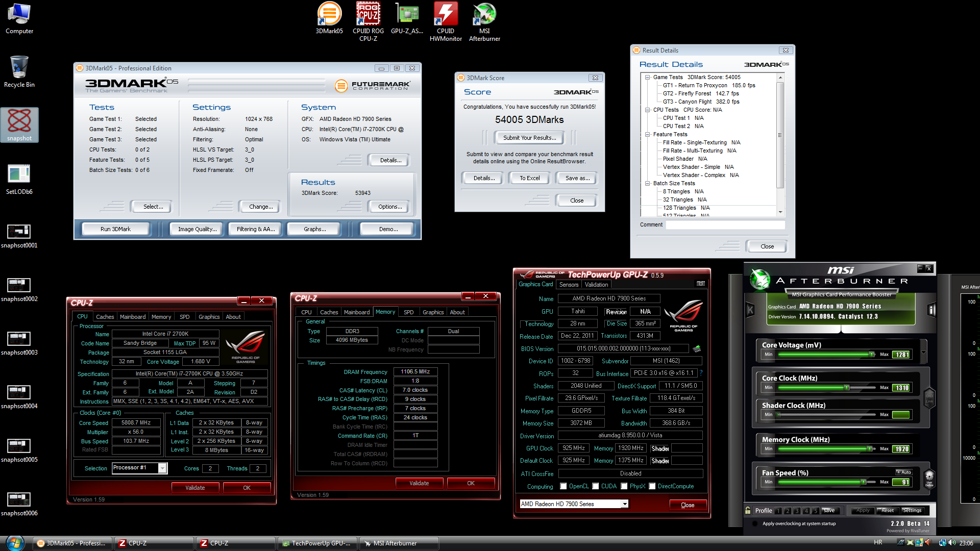The height and width of the screenshot is (551, 980).
Task: Click the Afterburner jet logo icon
Action: [759, 280]
